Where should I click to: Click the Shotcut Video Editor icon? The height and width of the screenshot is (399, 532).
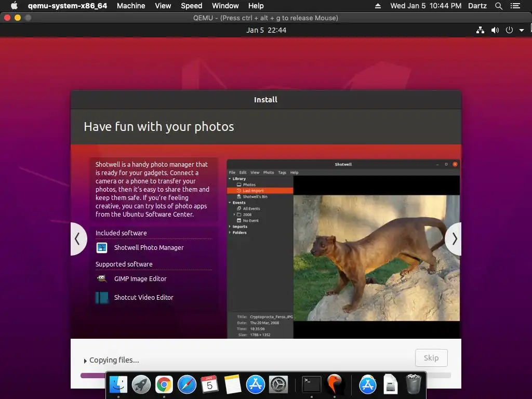pos(102,298)
